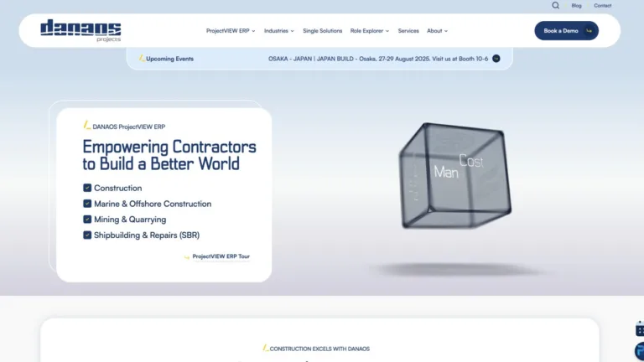
Task: Expand the Industries dropdown chevron
Action: [x=293, y=31]
